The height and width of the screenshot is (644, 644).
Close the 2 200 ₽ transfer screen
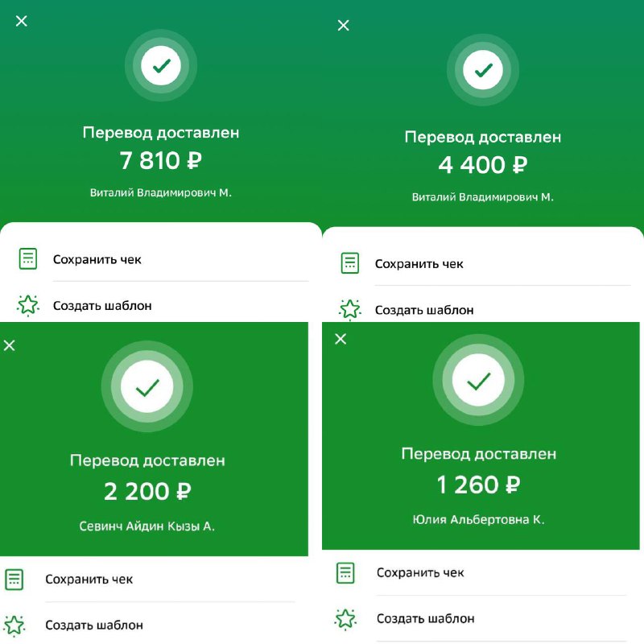[x=10, y=345]
